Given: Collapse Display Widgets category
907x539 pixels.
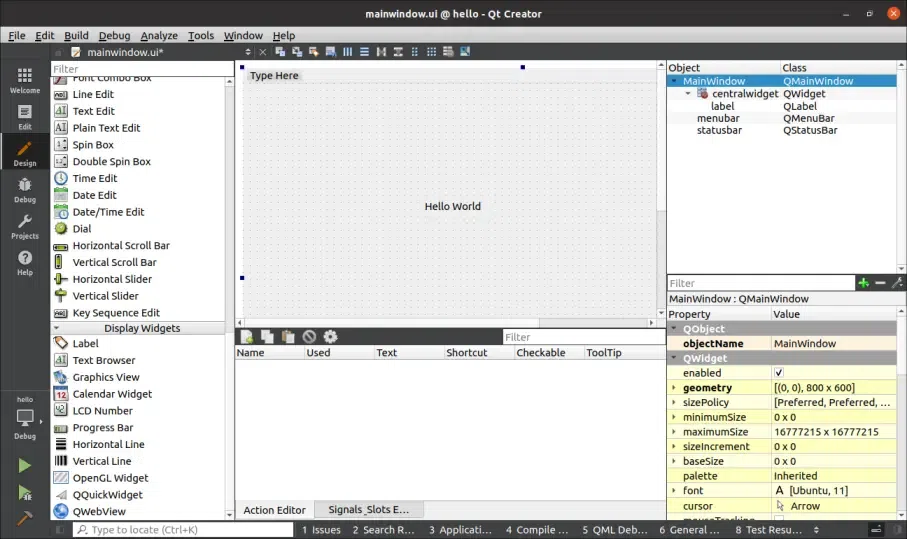Looking at the screenshot, I should click(x=57, y=328).
